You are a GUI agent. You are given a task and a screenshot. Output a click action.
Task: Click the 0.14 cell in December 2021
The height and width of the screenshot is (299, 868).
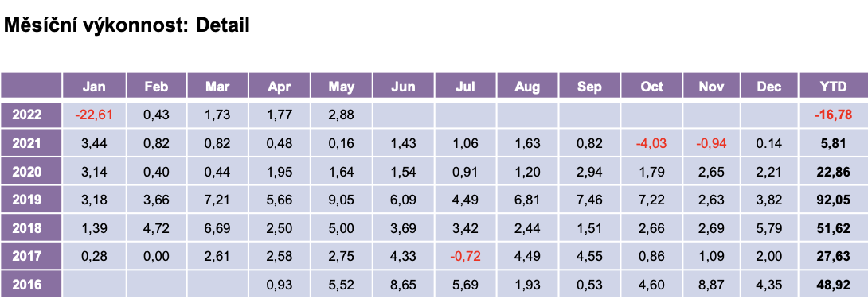coord(770,143)
